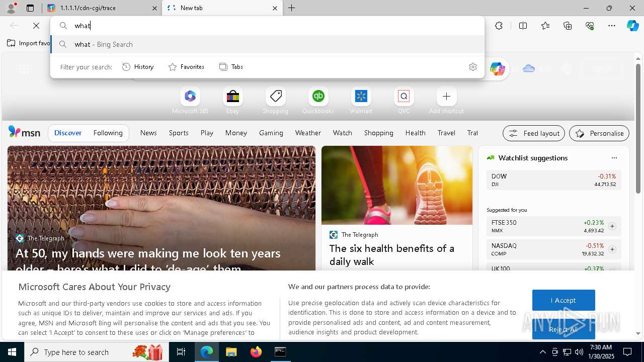Open the Watch category
Screen dimensions: 644x362
(342, 133)
